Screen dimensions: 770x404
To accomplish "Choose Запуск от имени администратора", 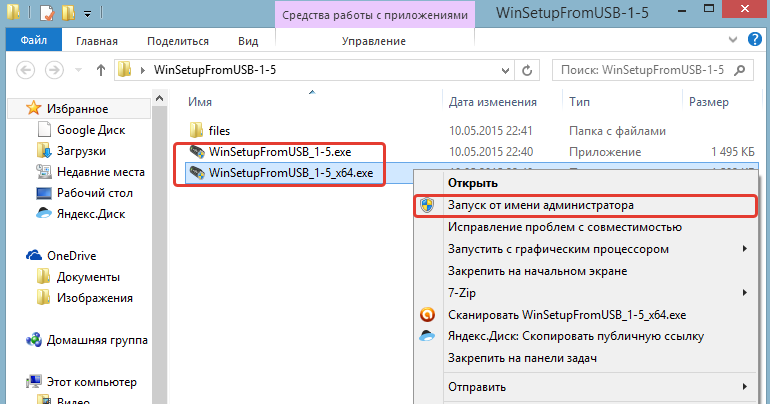I will pyautogui.click(x=540, y=205).
